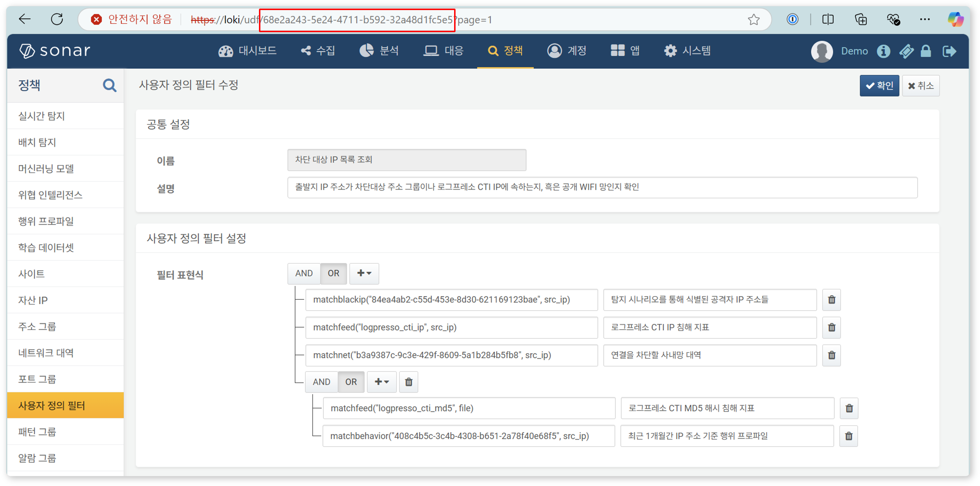Screen dimensions: 980x486
Task: Open 위협 인텔리전스 in the sidebar
Action: [65, 195]
